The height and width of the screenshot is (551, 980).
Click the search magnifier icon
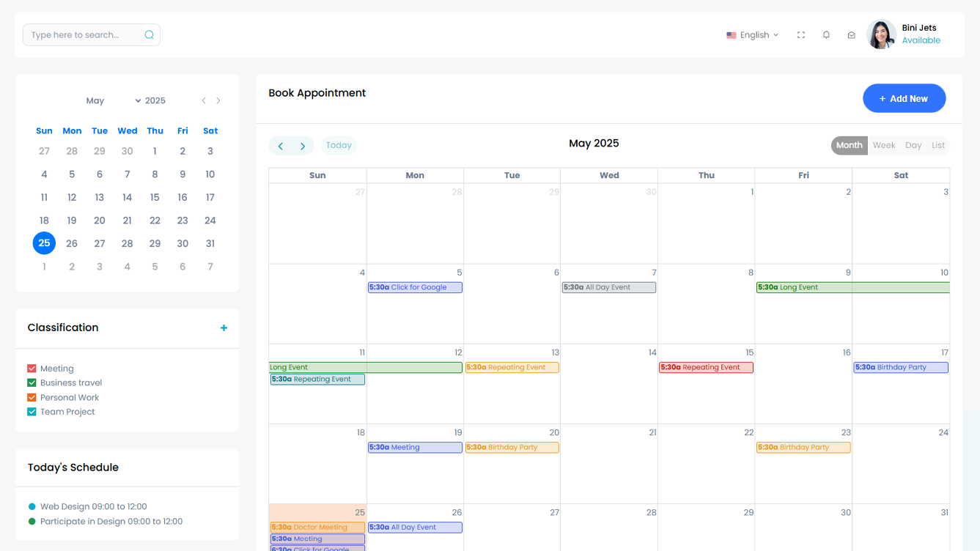pos(149,34)
